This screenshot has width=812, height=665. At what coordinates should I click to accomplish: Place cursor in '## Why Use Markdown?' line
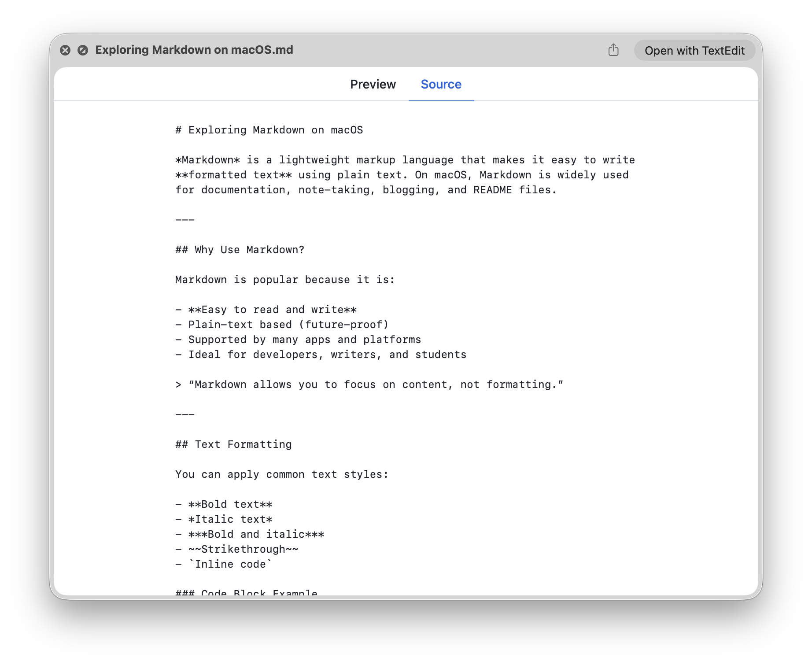click(x=240, y=250)
